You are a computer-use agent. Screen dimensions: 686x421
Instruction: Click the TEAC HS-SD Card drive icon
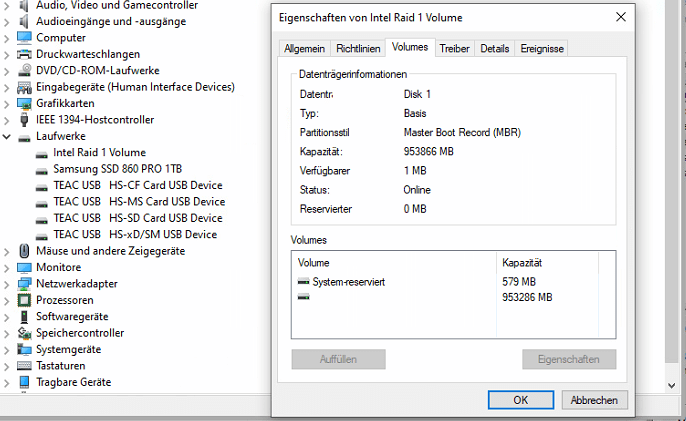[x=42, y=220]
